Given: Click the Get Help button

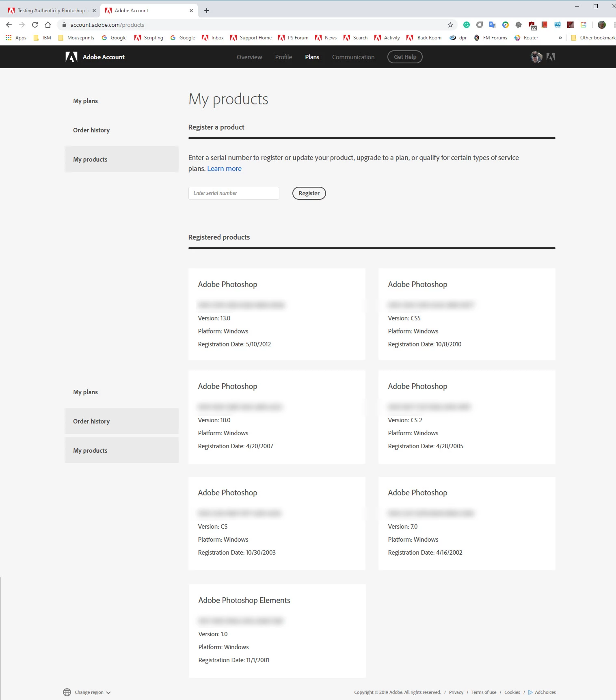Looking at the screenshot, I should pyautogui.click(x=405, y=57).
